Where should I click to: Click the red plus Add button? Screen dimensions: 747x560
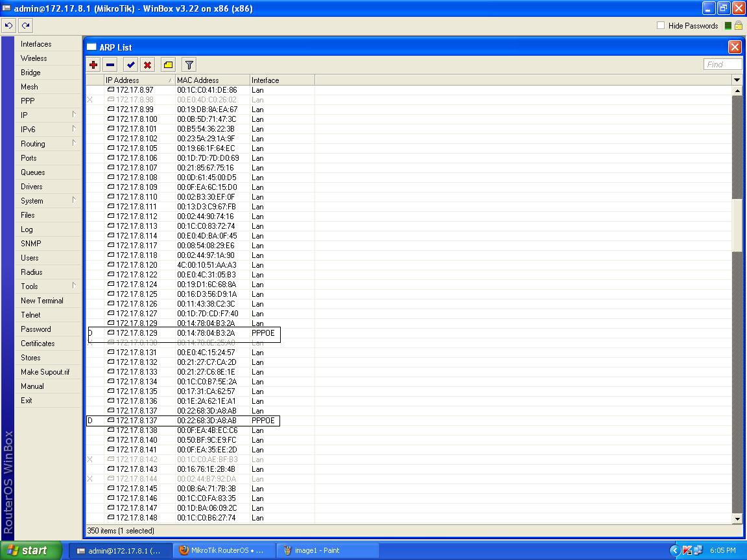click(x=93, y=65)
